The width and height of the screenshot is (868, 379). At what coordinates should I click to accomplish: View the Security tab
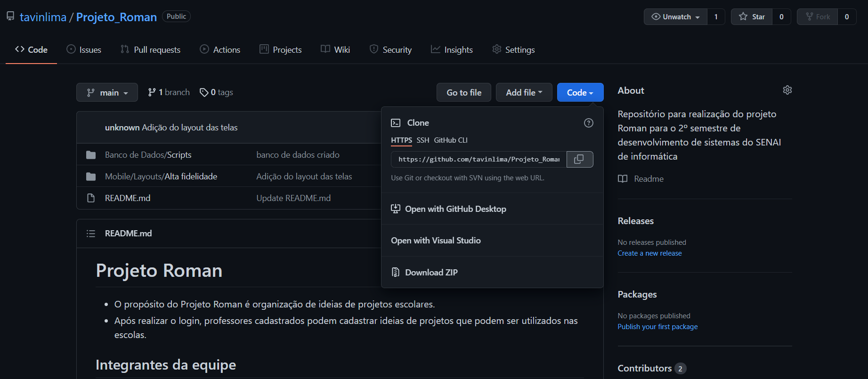(x=390, y=49)
